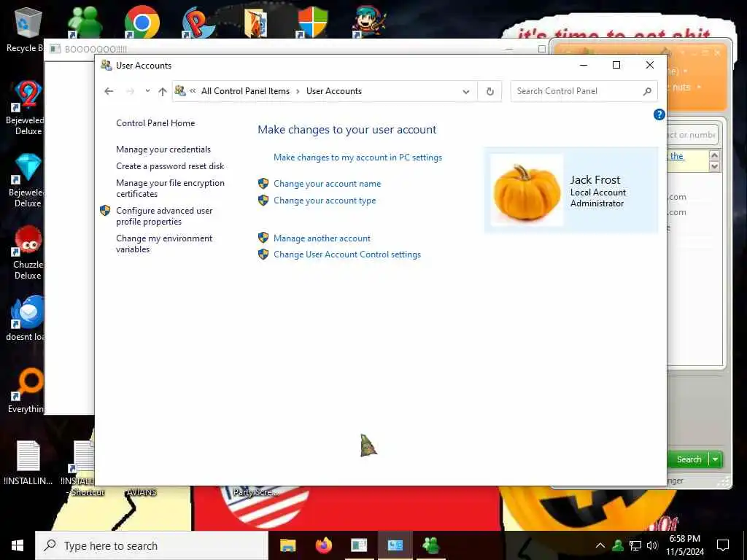Click Messenger tray status icon
Image resolution: width=747 pixels, height=560 pixels.
coord(618,545)
